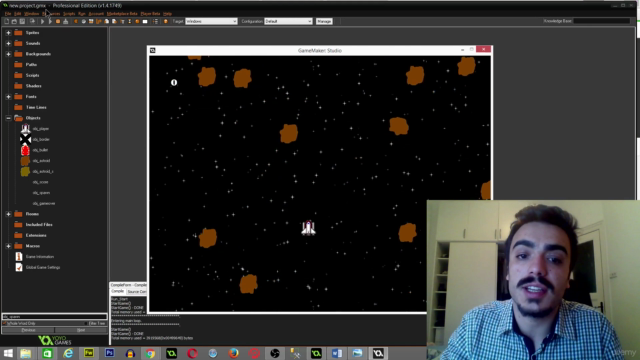Open File Explorer from the taskbar

[x=26, y=353]
